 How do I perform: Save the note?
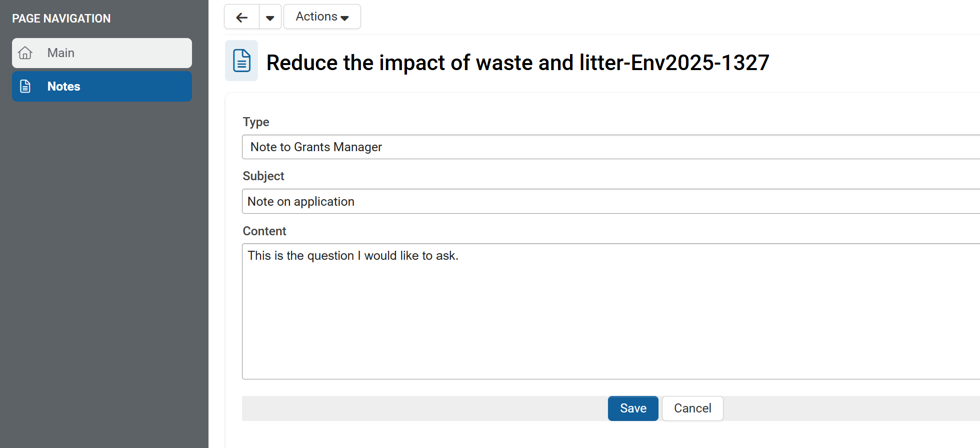632,408
